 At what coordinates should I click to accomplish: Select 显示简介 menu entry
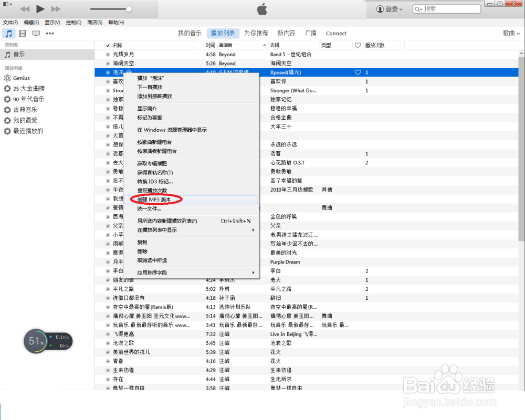click(191, 109)
